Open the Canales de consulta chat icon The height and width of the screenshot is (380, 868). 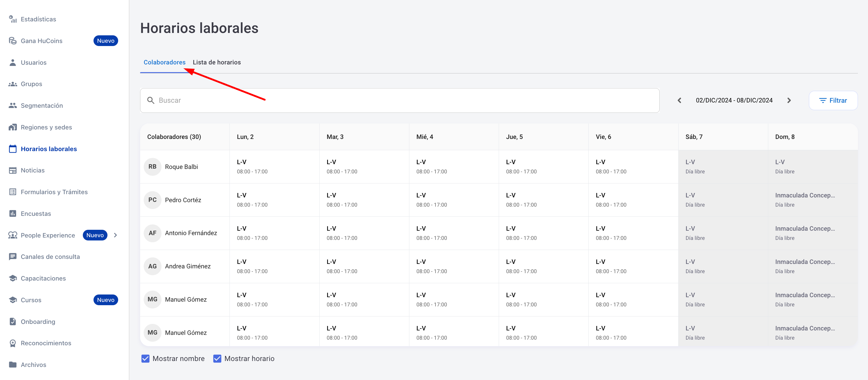point(13,257)
